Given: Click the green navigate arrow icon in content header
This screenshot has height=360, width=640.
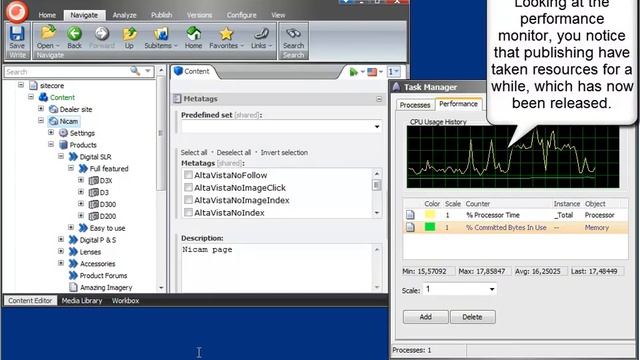Looking at the screenshot, I should (353, 72).
